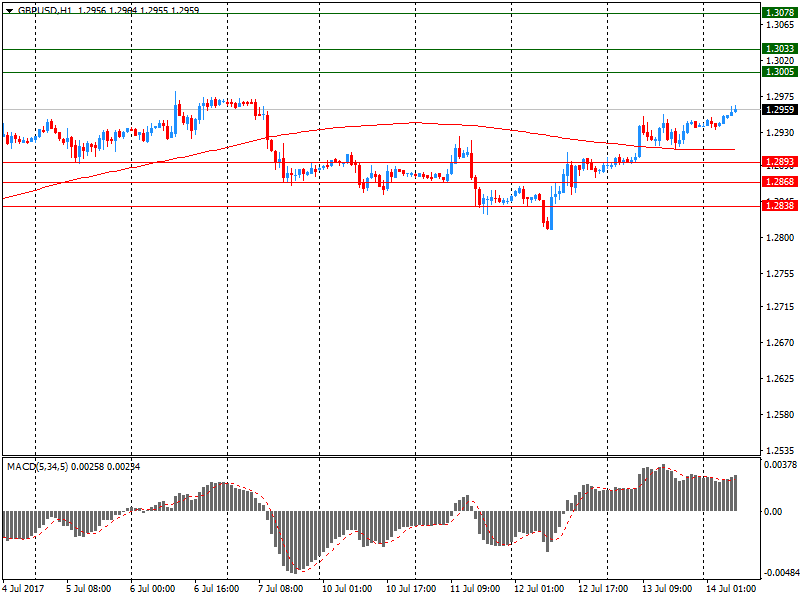The width and height of the screenshot is (800, 600).
Task: Click the 1.2755 price scale value
Action: pos(780,274)
